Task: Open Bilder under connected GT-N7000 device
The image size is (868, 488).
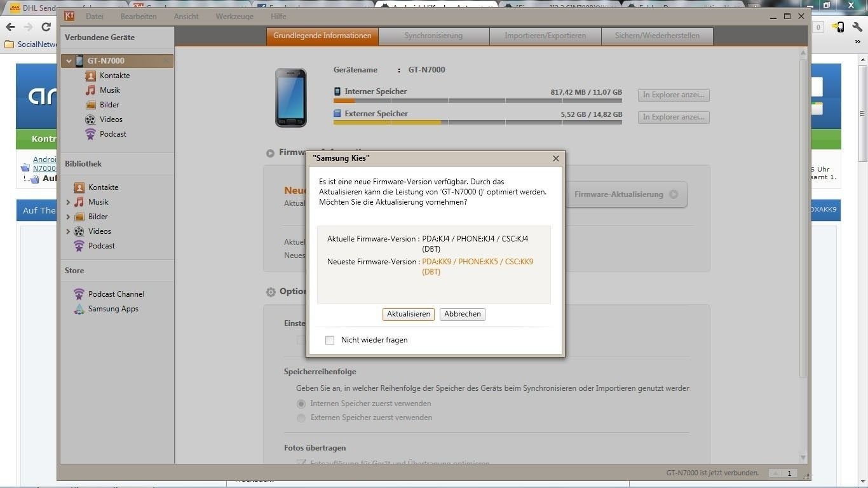Action: tap(109, 105)
